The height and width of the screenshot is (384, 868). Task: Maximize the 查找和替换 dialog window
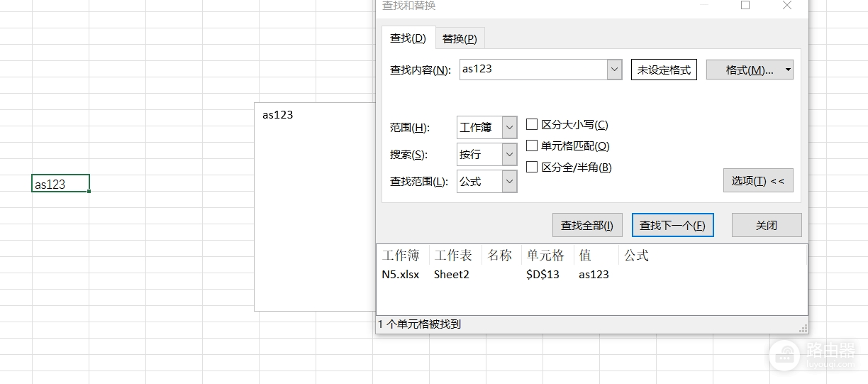[x=745, y=6]
